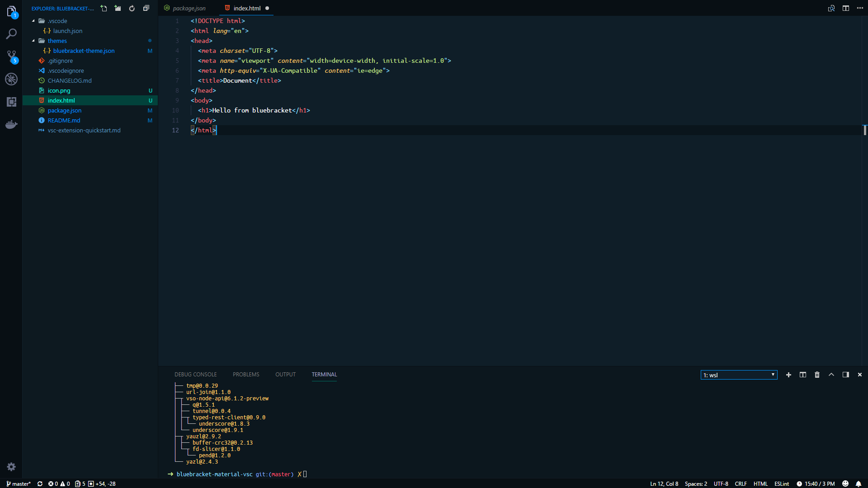Click the feedback smiley in status bar
Screen dimensions: 868x488
tap(845, 483)
